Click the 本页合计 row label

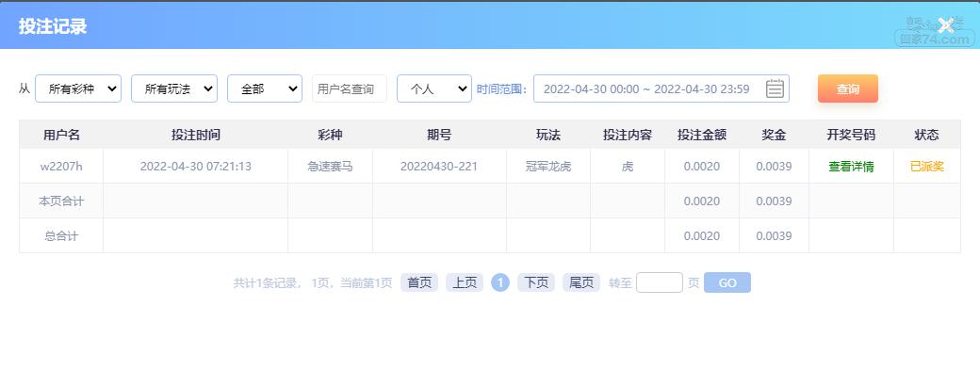[x=61, y=201]
